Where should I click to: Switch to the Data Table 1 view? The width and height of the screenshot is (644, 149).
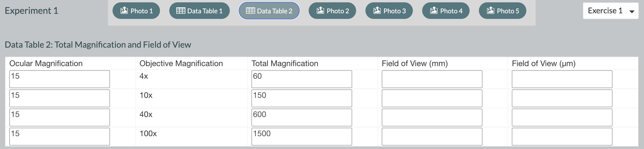point(199,11)
